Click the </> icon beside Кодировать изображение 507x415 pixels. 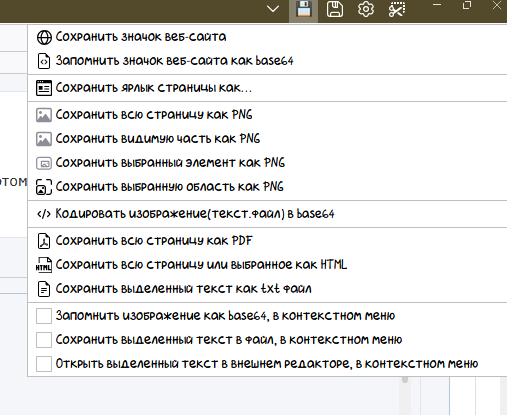44,214
